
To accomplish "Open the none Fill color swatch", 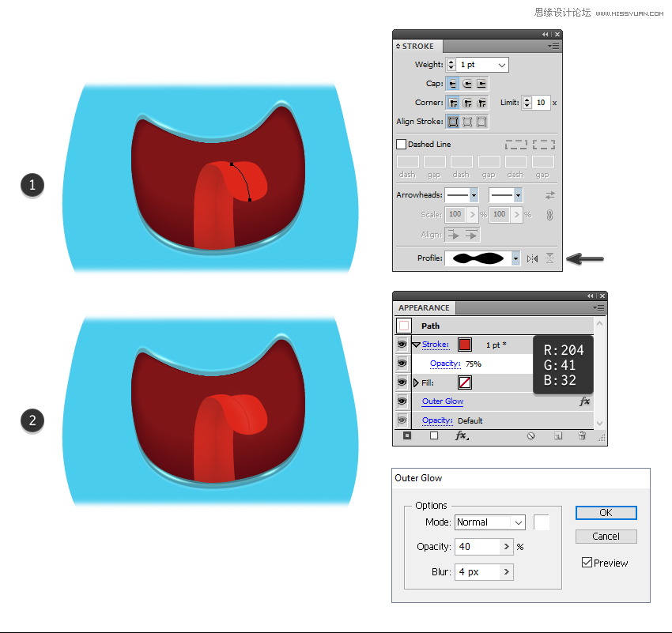I will click(x=465, y=382).
